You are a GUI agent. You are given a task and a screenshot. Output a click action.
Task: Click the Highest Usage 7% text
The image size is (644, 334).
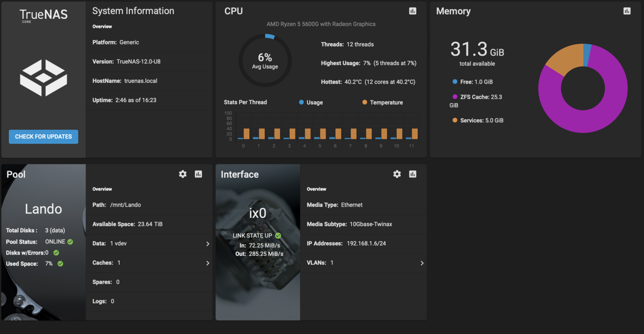pos(368,63)
